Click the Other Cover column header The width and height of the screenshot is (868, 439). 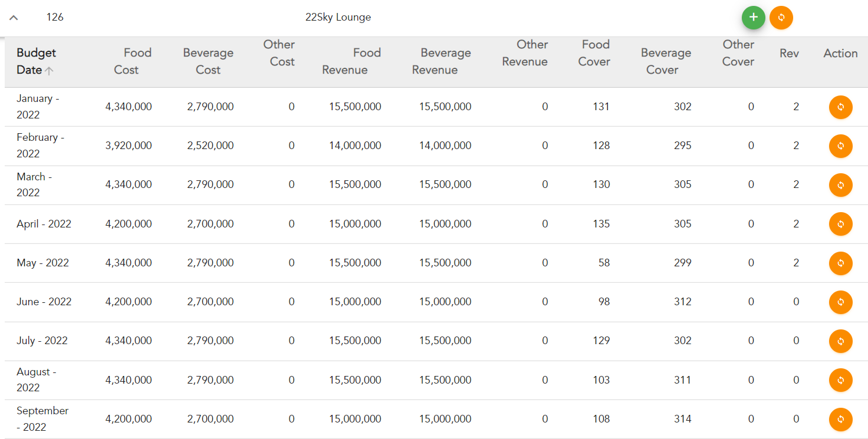point(738,53)
